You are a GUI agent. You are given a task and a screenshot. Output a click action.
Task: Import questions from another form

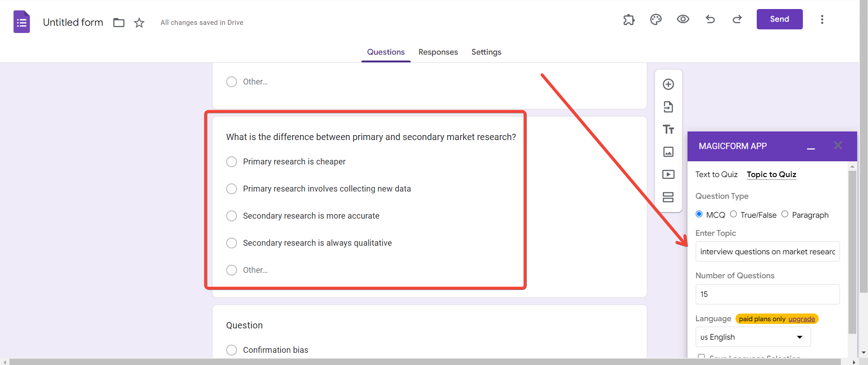click(x=668, y=107)
